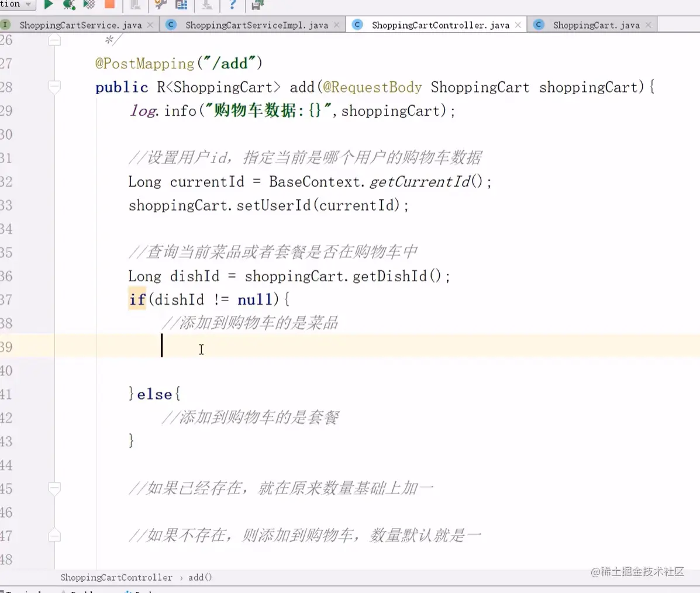The image size is (700, 593).
Task: Click the blue question mark help icon
Action: point(232,5)
